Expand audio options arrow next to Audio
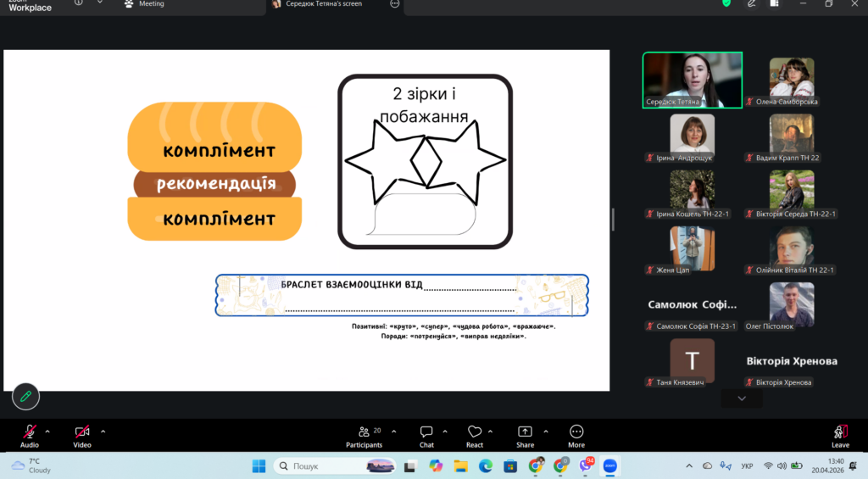Image resolution: width=868 pixels, height=479 pixels. [47, 431]
